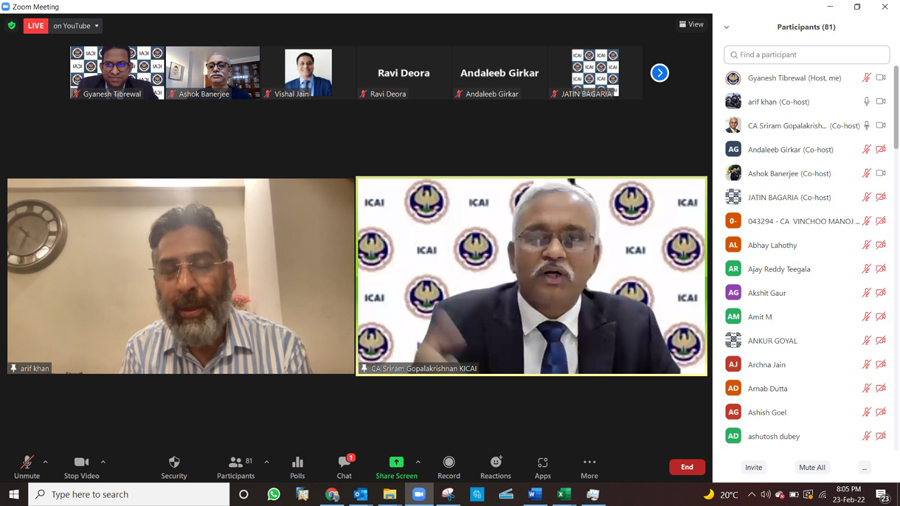
Task: Open the Chat with unread message
Action: [x=344, y=467]
